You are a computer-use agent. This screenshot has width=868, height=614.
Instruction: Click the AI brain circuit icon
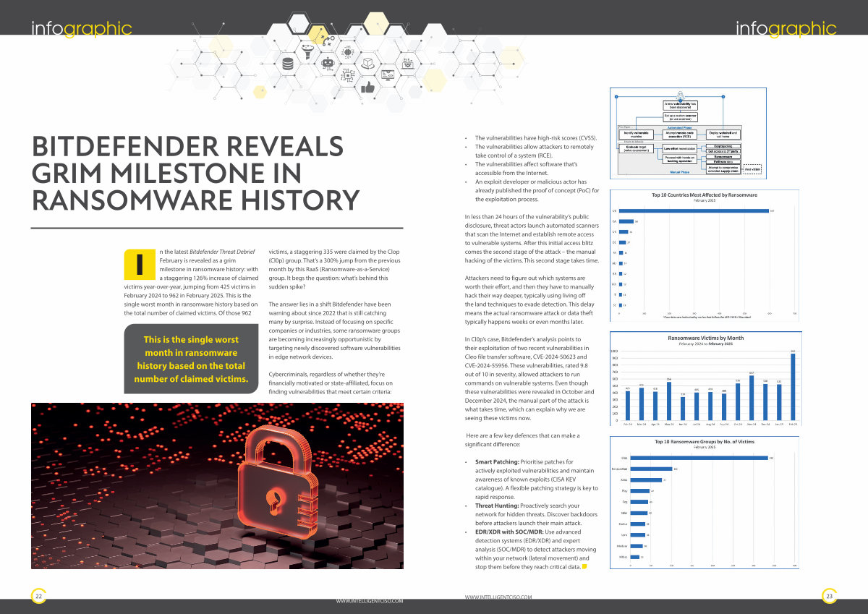[348, 51]
